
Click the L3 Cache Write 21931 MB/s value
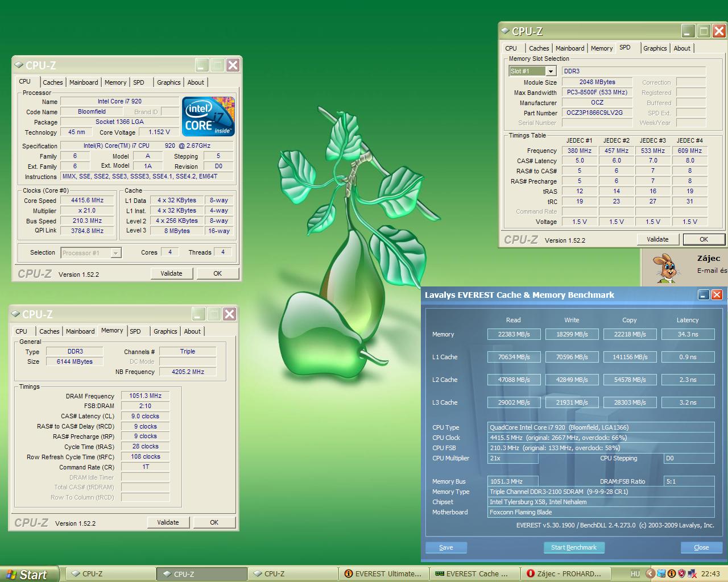(572, 402)
